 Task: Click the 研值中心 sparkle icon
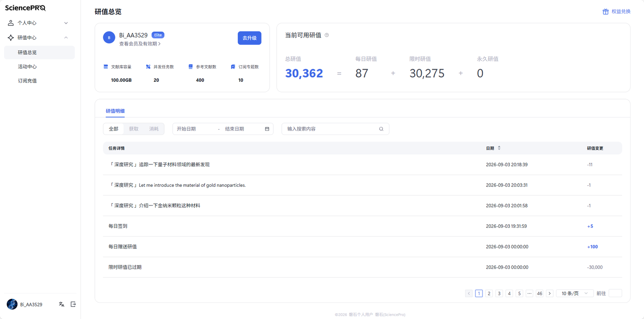pos(11,38)
